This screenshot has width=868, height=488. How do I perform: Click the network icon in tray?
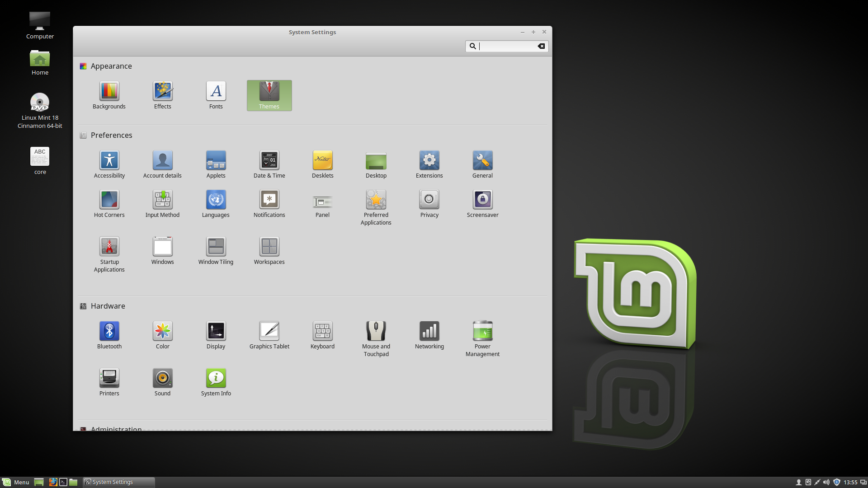pyautogui.click(x=817, y=482)
